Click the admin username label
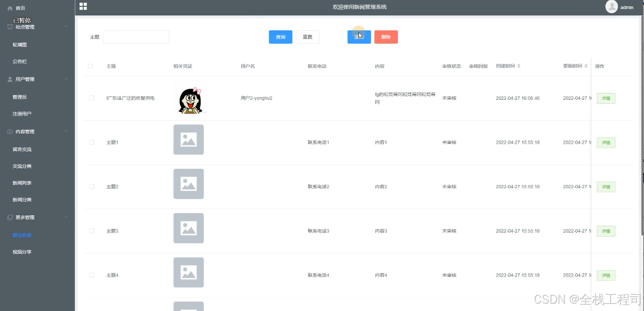 (627, 7)
